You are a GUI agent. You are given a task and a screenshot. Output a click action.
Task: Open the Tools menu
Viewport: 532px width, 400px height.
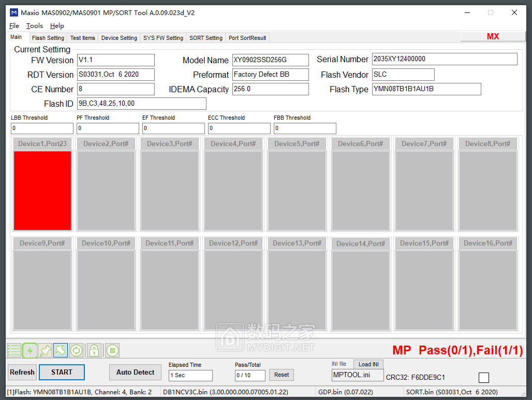coord(35,26)
